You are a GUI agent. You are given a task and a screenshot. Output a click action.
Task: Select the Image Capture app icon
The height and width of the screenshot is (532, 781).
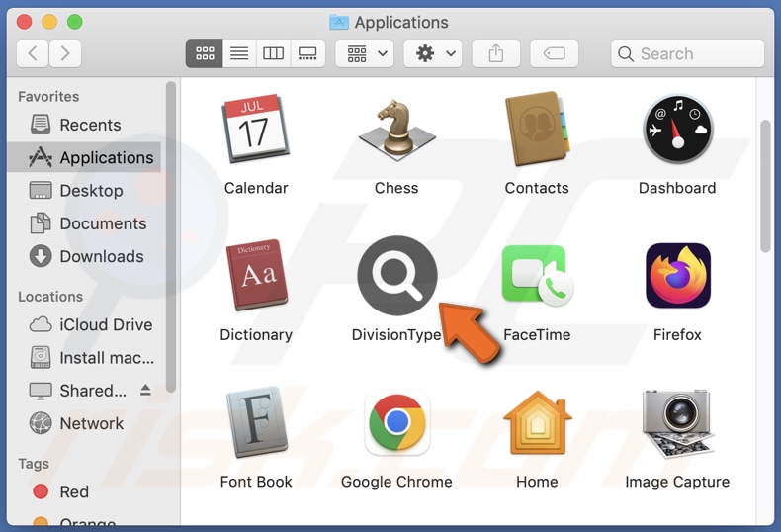pyautogui.click(x=677, y=423)
